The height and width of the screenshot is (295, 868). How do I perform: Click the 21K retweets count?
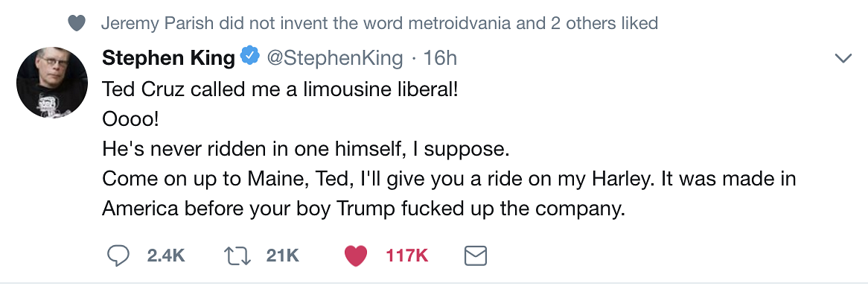[x=282, y=256]
